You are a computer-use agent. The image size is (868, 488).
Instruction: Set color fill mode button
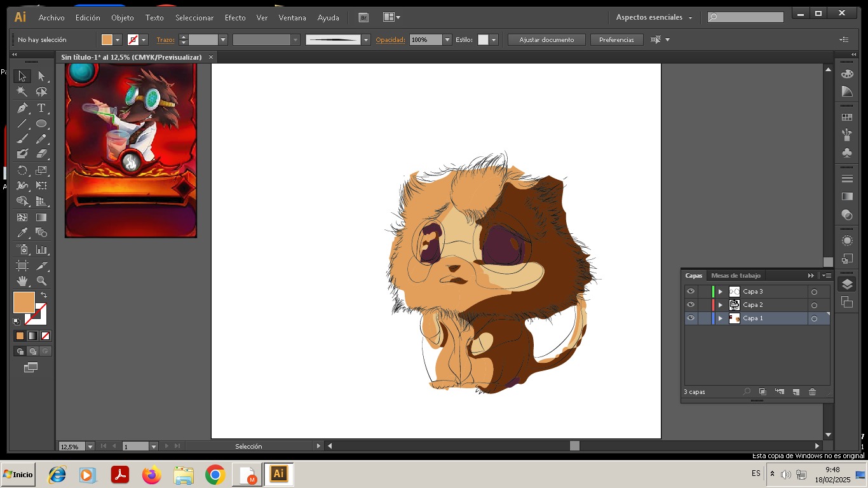[20, 336]
